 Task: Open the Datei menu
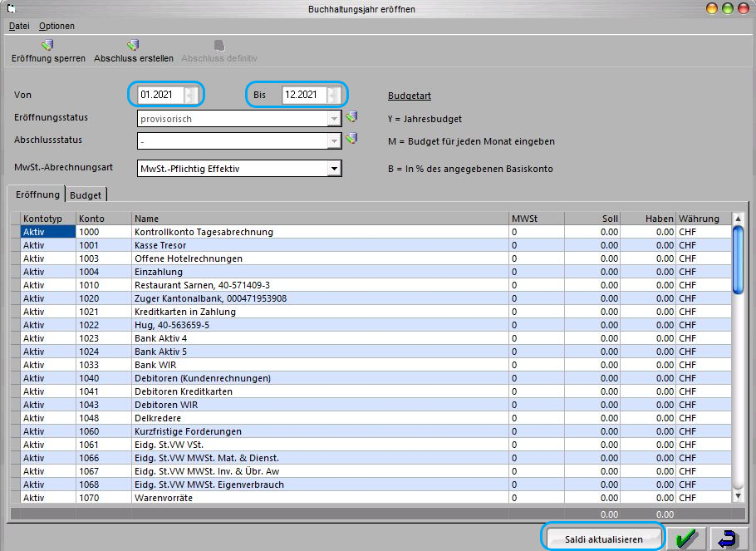click(x=19, y=26)
